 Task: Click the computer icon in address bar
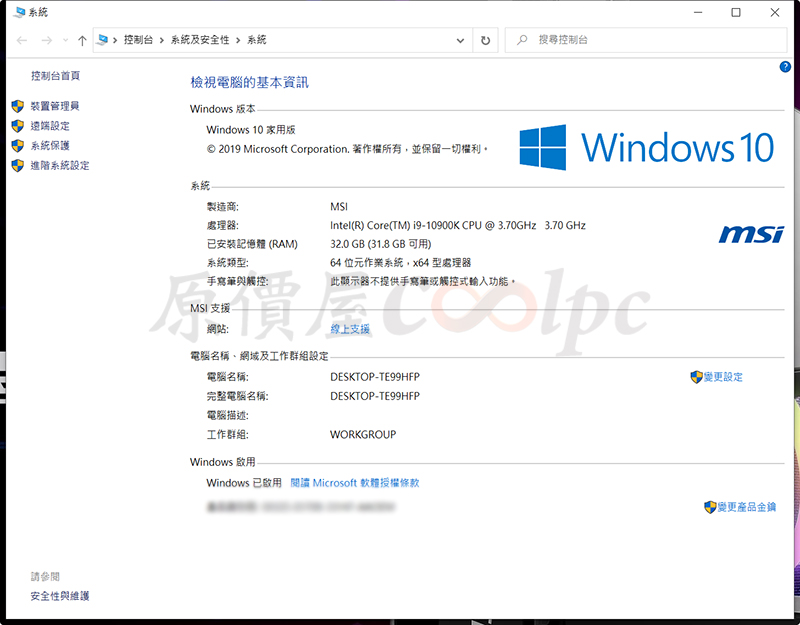103,40
